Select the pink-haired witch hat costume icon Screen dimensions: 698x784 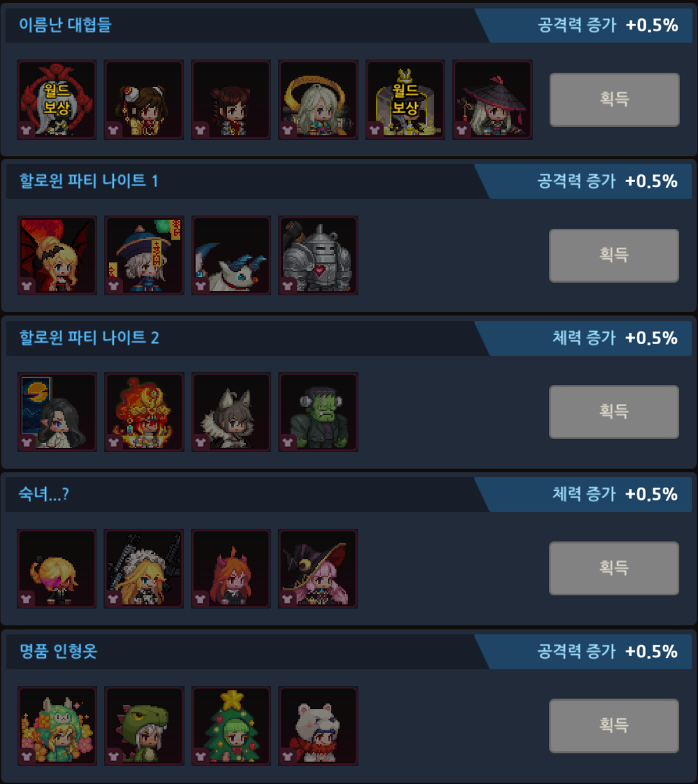pos(318,569)
